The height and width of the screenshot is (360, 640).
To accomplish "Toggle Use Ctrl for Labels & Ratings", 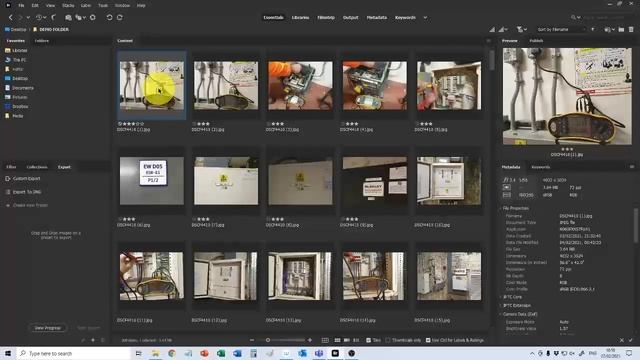I will [428, 340].
